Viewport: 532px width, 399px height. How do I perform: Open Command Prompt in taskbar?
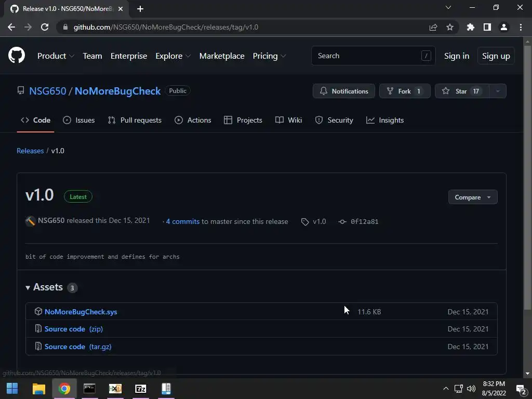coord(89,389)
